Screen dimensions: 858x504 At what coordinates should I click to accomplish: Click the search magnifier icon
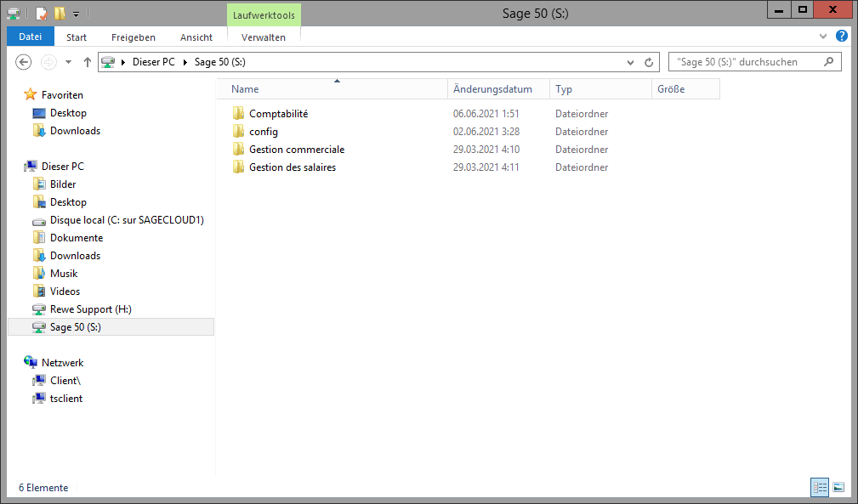(828, 62)
